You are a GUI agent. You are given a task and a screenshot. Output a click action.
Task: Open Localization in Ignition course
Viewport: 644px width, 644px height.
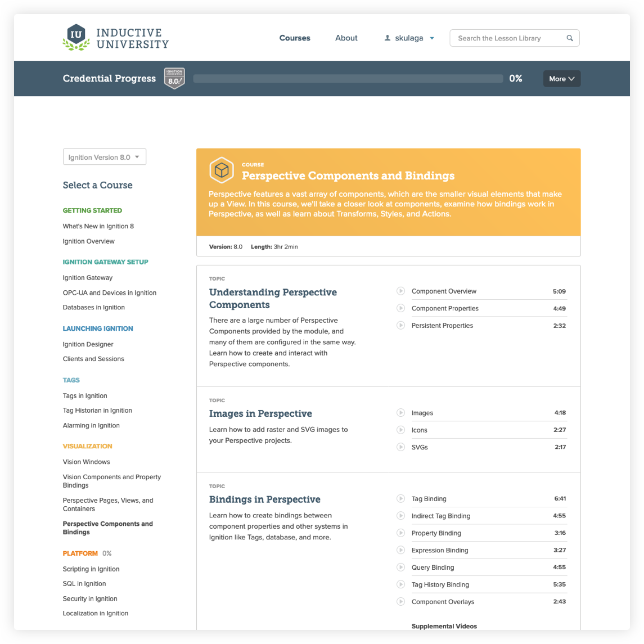coord(95,613)
